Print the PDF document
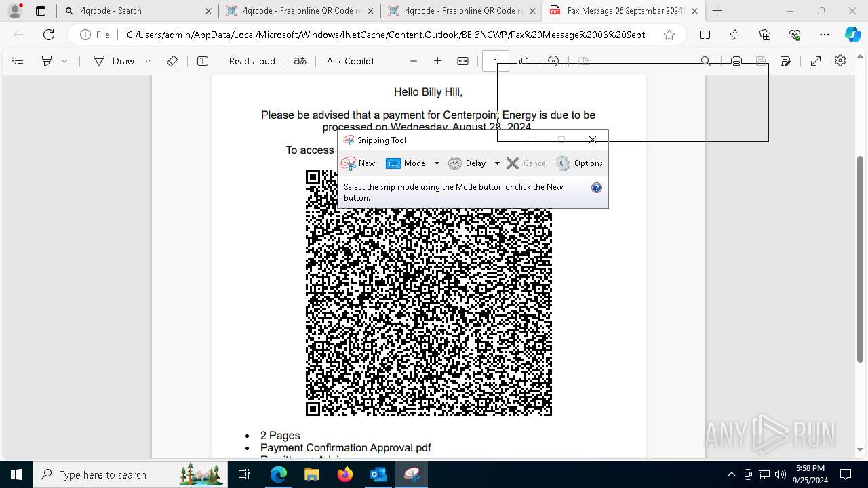Screen dimensions: 868x488 pos(736,61)
